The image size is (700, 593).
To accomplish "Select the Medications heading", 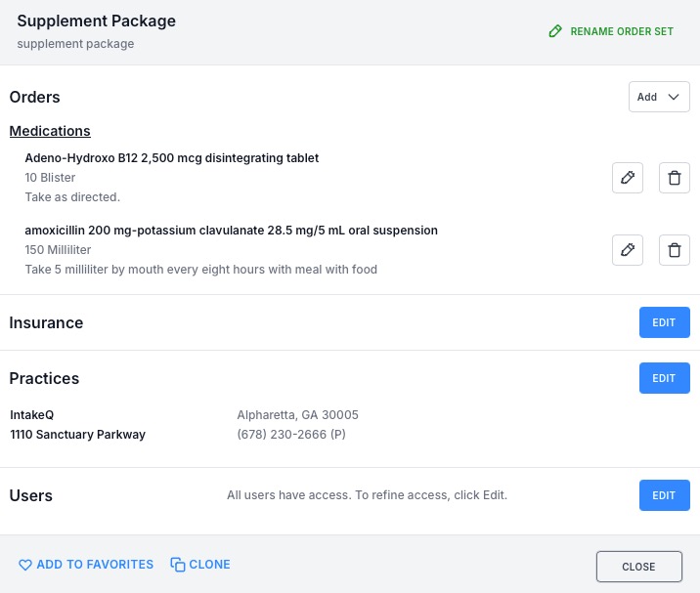I will [x=50, y=131].
